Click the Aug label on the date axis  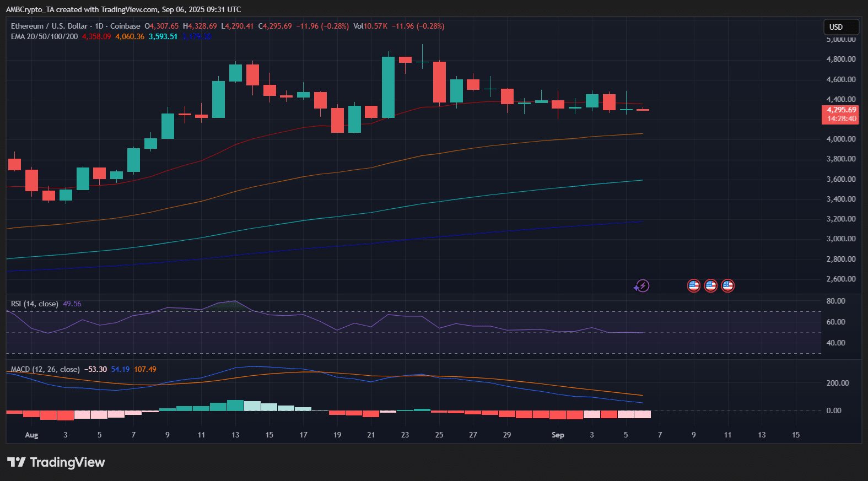click(x=31, y=435)
